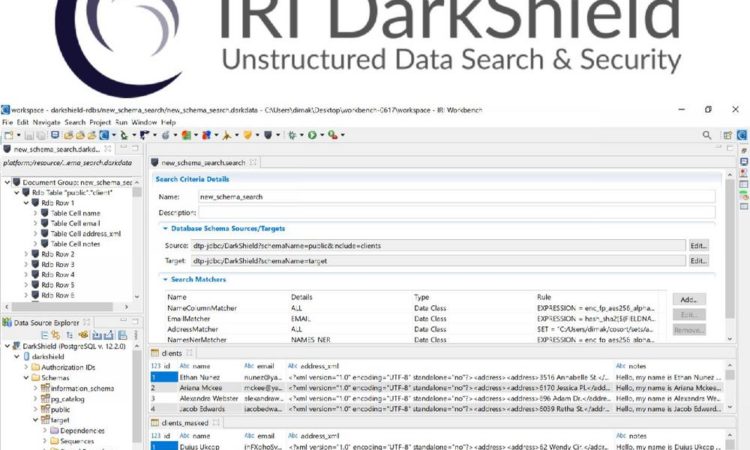Click Edit button for Source field
The height and width of the screenshot is (450, 750).
(698, 245)
